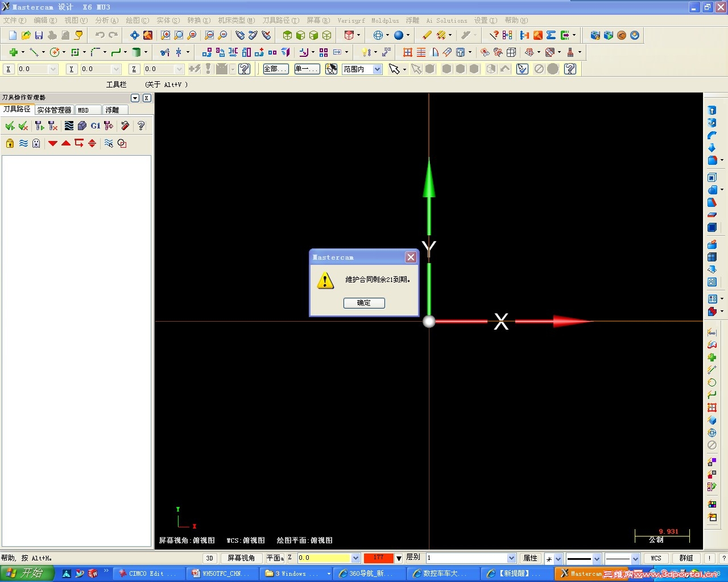Click the Backplot waves icon
The height and width of the screenshot is (582, 728).
point(69,126)
